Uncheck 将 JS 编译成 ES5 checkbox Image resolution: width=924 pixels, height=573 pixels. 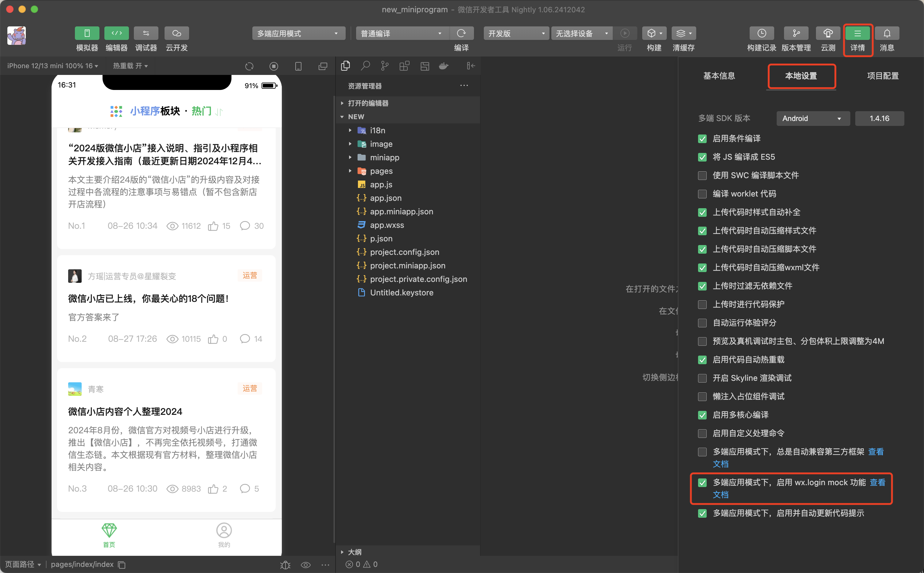coord(702,157)
